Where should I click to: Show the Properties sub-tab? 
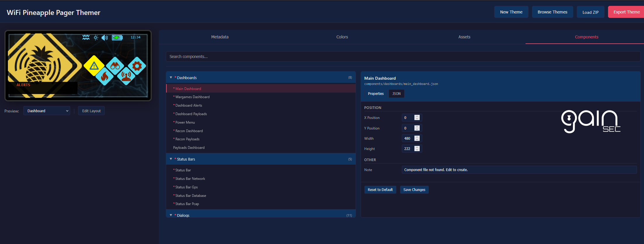pyautogui.click(x=376, y=94)
